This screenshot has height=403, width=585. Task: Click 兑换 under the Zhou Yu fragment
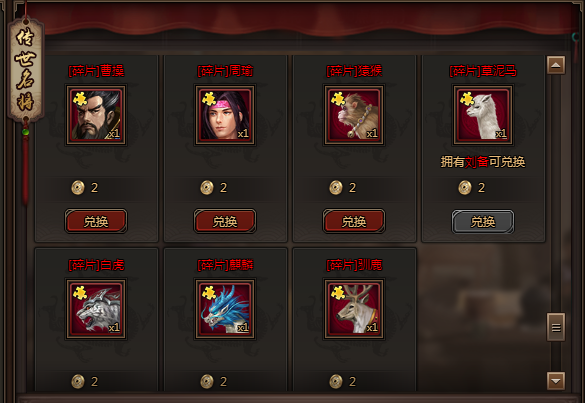(x=225, y=221)
